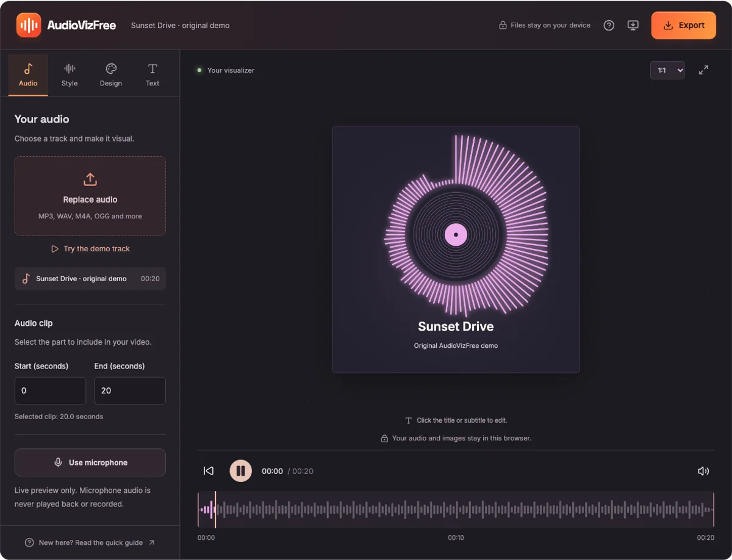Viewport: 732px width, 560px height.
Task: Select the Sunset Drive original demo track row
Action: coord(90,278)
